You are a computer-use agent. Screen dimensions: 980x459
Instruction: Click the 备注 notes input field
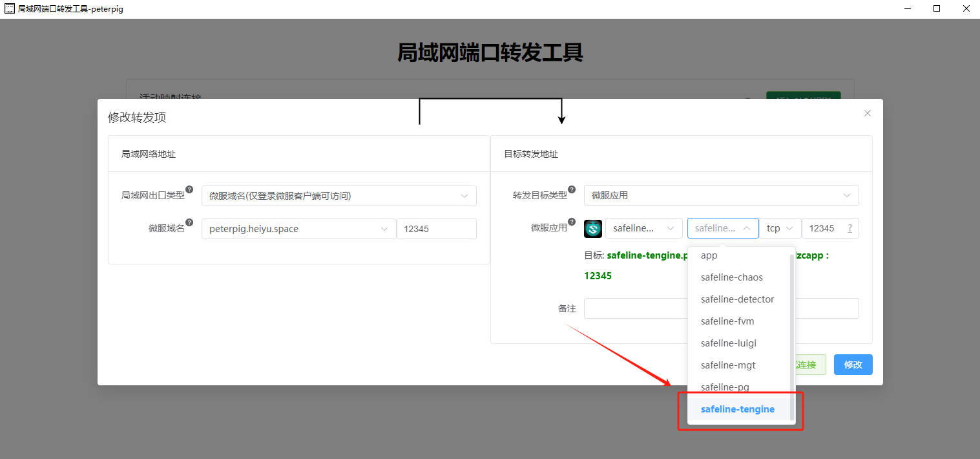[x=722, y=308]
